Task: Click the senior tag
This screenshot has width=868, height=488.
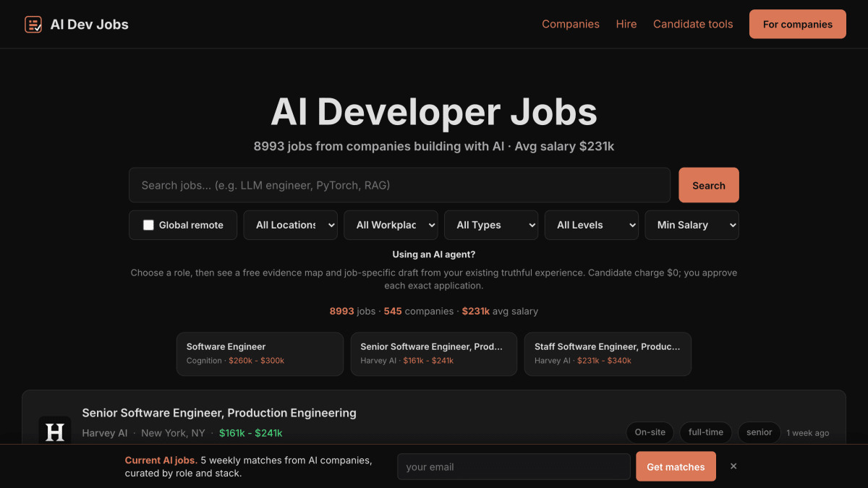Action: (x=759, y=432)
